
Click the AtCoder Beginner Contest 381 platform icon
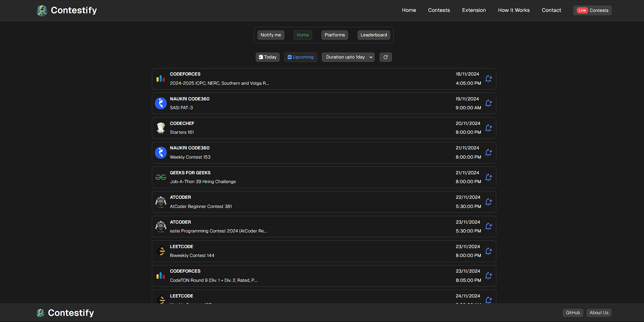(160, 202)
